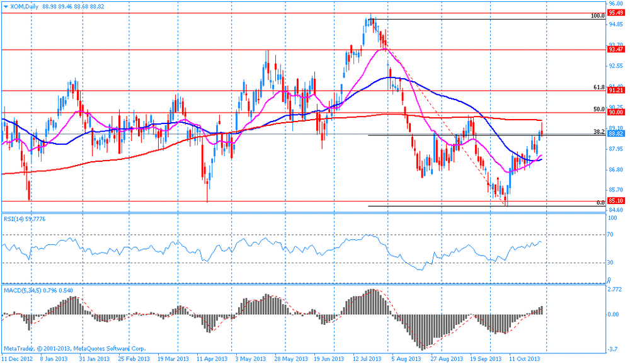Click the 31 Jan 2013 date label
Screen dimensions: 630x364
click(x=94, y=359)
